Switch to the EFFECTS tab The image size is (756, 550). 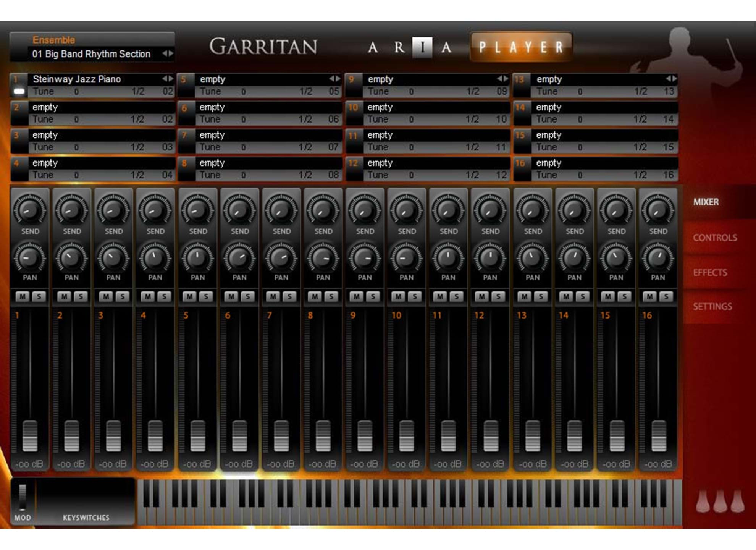click(710, 272)
